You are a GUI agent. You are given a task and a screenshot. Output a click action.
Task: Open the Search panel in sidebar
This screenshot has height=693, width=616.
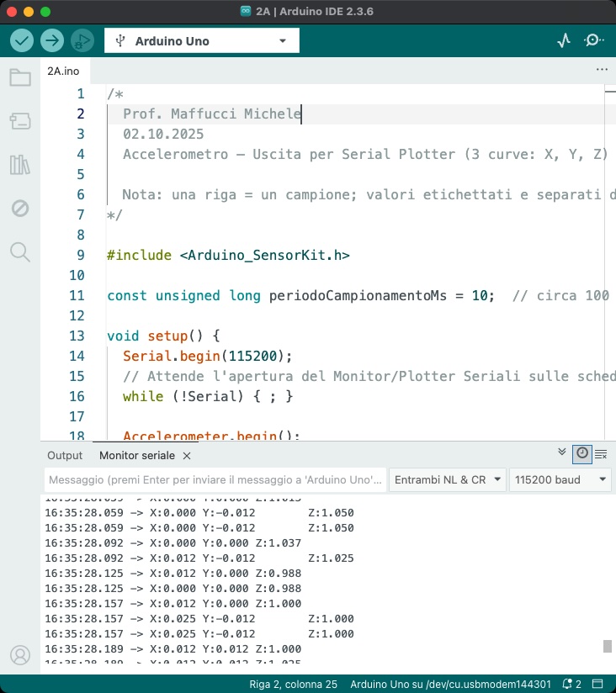(x=20, y=251)
